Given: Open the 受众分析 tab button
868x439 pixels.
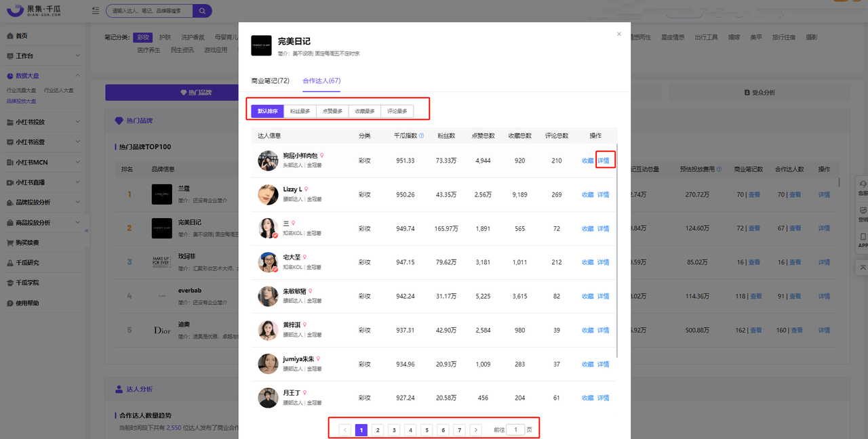Looking at the screenshot, I should point(759,92).
